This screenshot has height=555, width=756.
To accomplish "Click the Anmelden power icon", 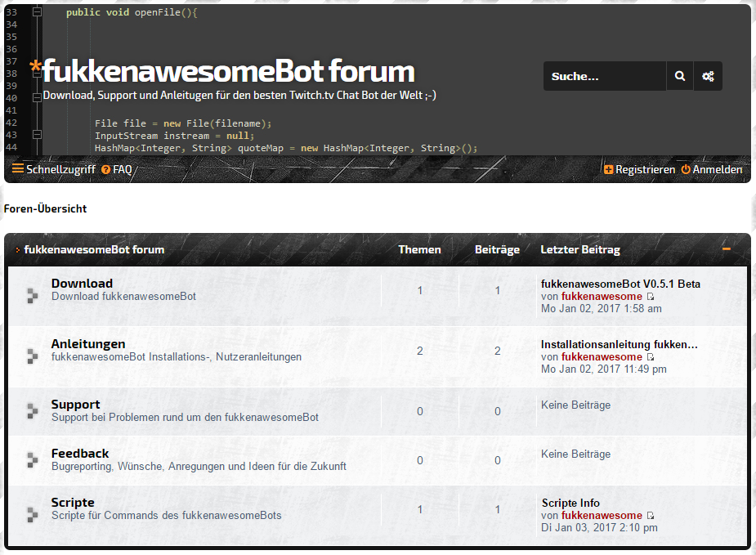I will pos(686,169).
